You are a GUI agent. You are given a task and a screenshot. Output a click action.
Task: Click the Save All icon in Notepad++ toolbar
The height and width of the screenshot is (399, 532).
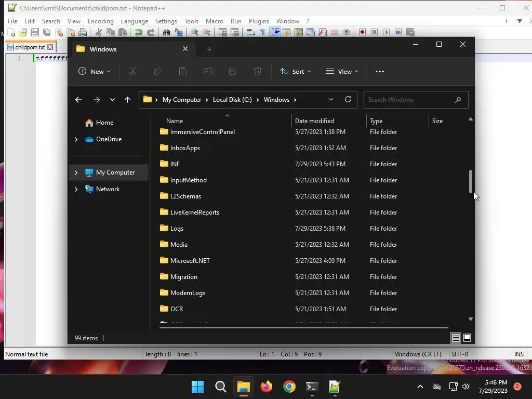tap(46, 32)
